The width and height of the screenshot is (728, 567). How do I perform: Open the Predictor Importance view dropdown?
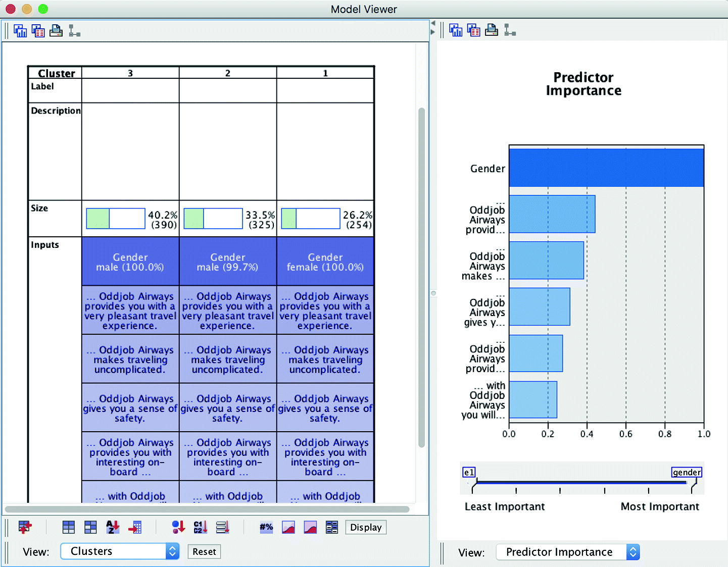[x=568, y=552]
